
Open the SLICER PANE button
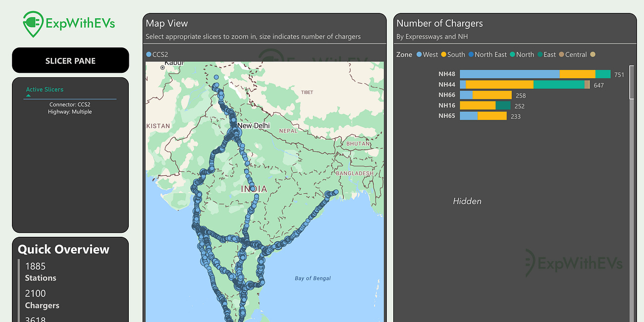(70, 60)
